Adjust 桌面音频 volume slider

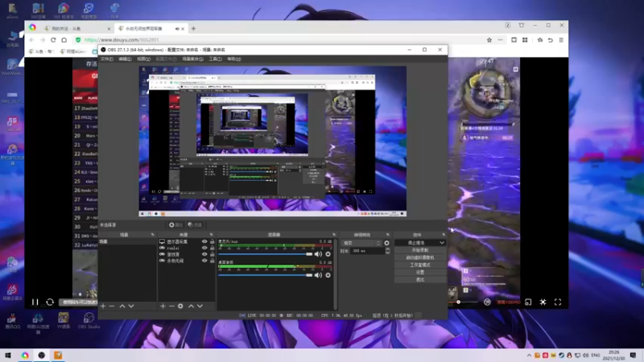point(266,275)
